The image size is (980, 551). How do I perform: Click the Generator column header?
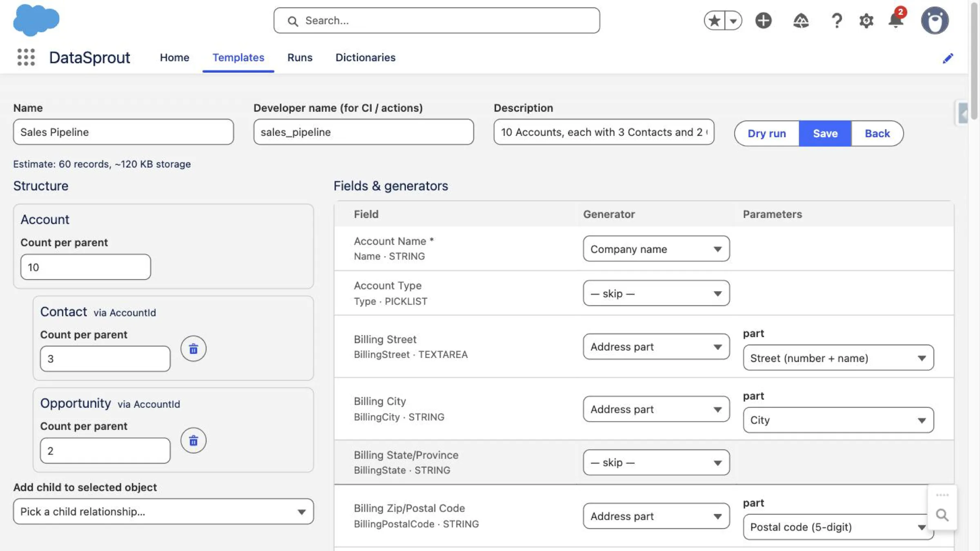(x=609, y=214)
